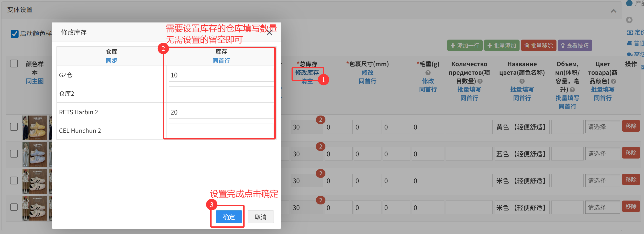Click the CEL Hunchun 2 stock input

[x=221, y=130]
